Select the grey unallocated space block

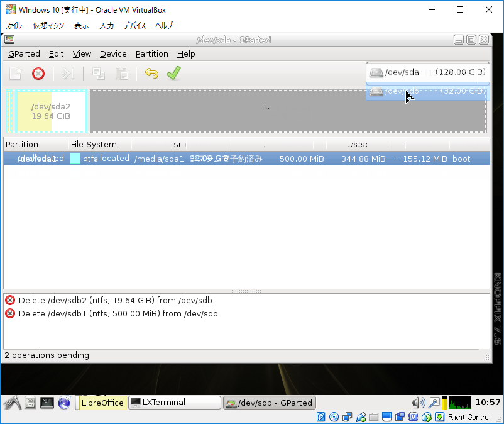pyautogui.click(x=288, y=111)
